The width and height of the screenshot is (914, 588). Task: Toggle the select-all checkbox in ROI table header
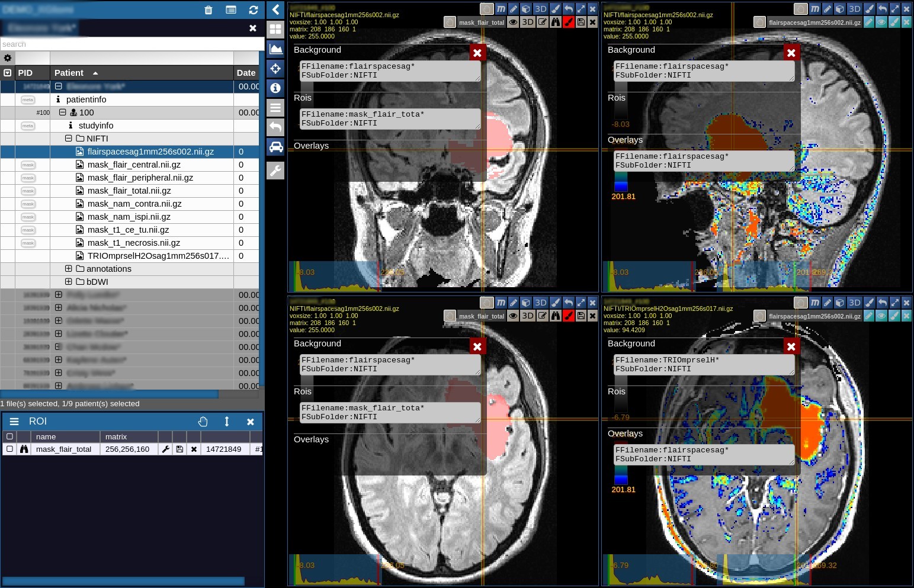pos(9,436)
